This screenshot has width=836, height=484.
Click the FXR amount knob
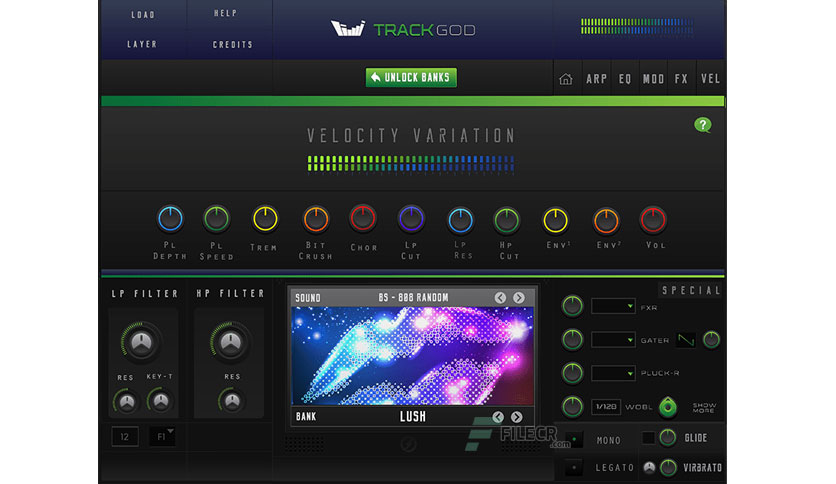pyautogui.click(x=573, y=306)
